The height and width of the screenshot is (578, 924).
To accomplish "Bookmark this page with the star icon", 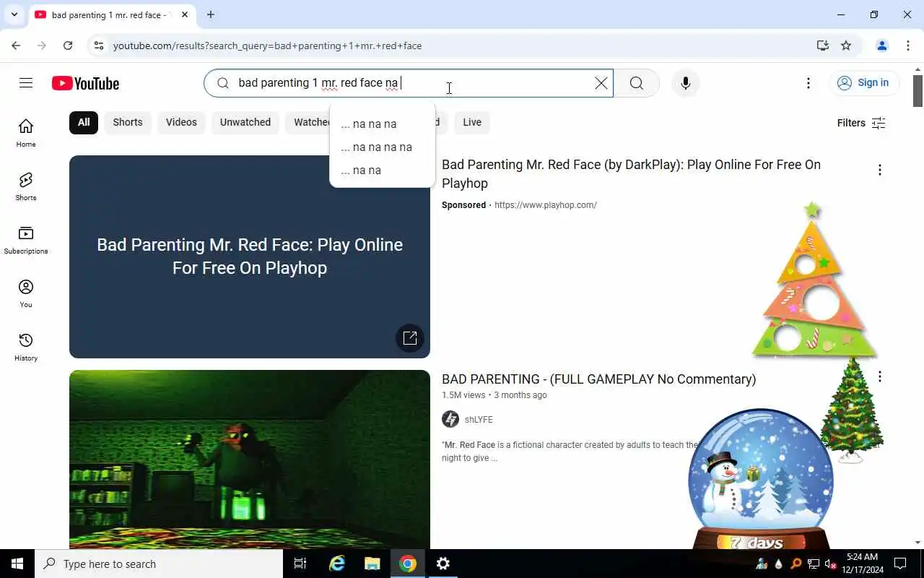I will [x=846, y=46].
